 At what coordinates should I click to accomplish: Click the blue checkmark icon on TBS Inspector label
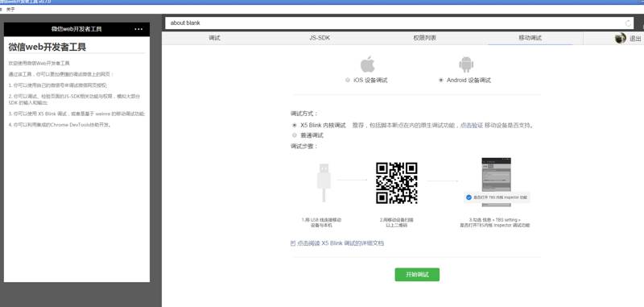(x=469, y=197)
